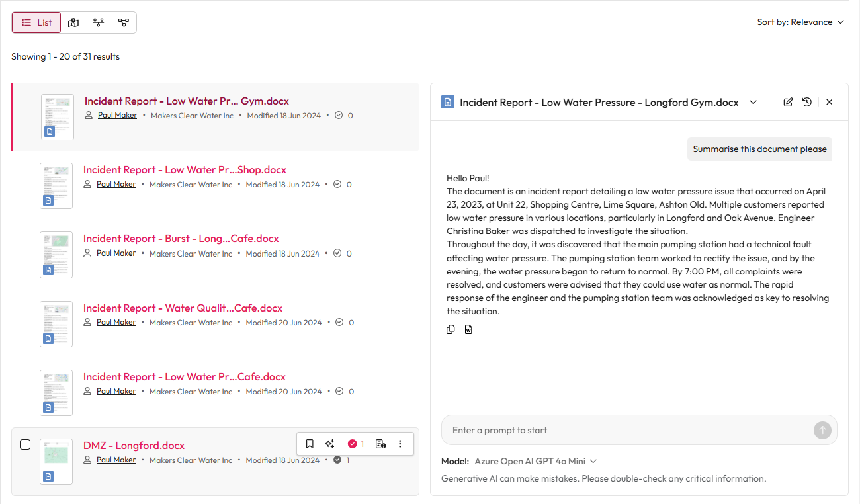Open the chat history icon
The width and height of the screenshot is (860, 504).
click(x=807, y=102)
